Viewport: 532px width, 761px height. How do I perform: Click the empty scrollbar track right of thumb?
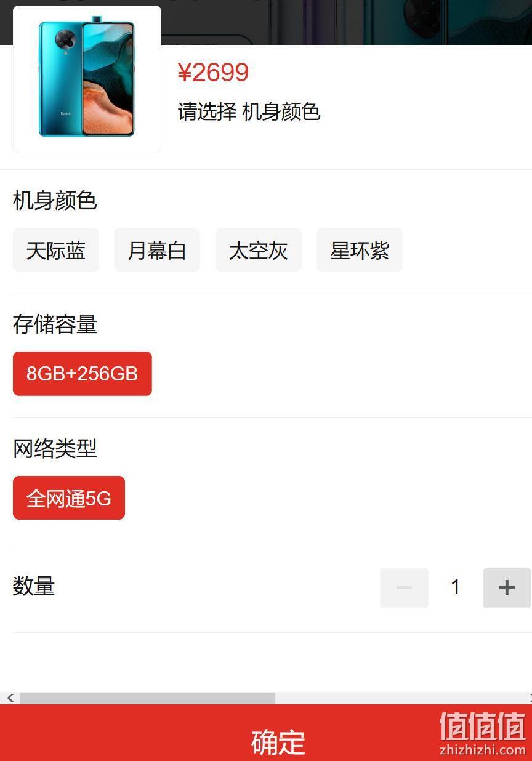(400, 698)
